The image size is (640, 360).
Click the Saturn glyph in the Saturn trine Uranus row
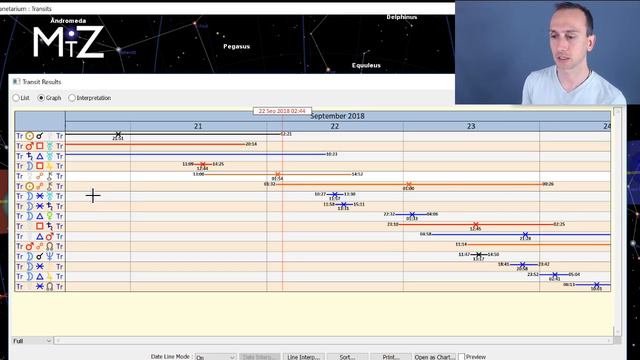(29, 156)
